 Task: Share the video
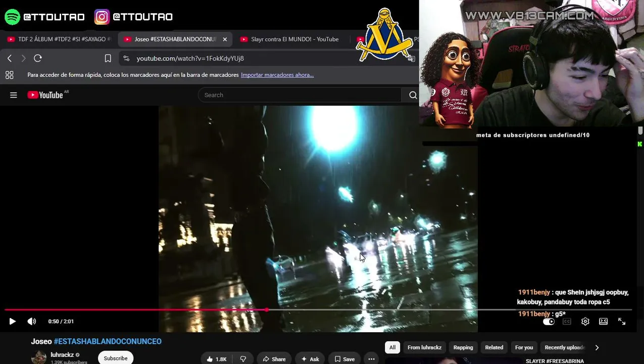click(274, 359)
